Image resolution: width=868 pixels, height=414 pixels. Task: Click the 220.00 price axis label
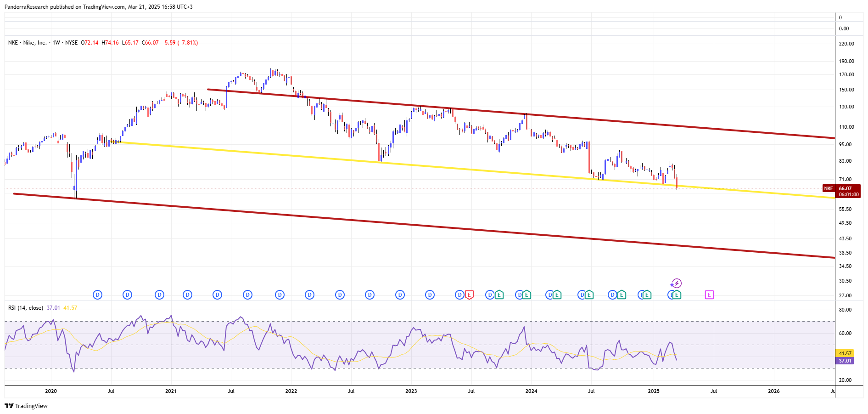(846, 44)
